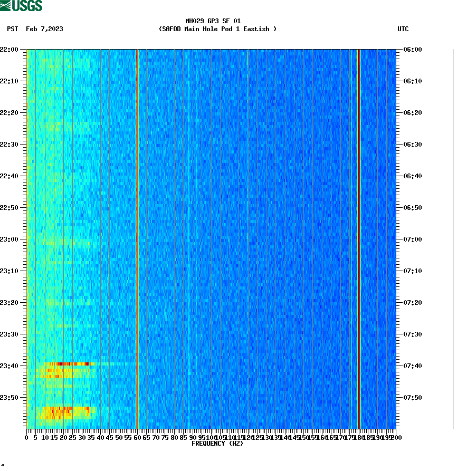Click the Feb 7,2023 date text

point(45,30)
